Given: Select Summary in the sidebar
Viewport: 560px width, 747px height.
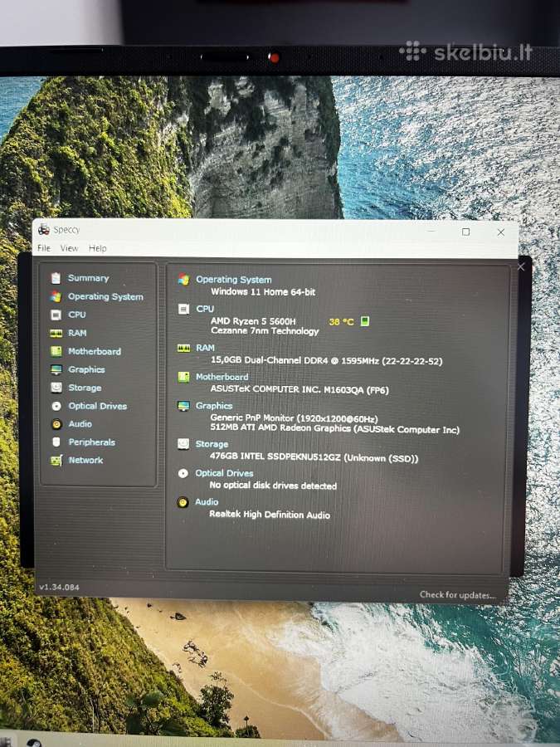Looking at the screenshot, I should 88,278.
